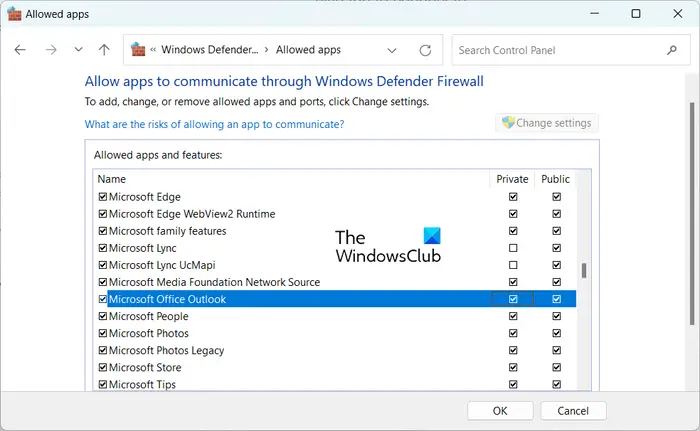Open recent locations dropdown arrow
This screenshot has width=700, height=431.
point(78,50)
